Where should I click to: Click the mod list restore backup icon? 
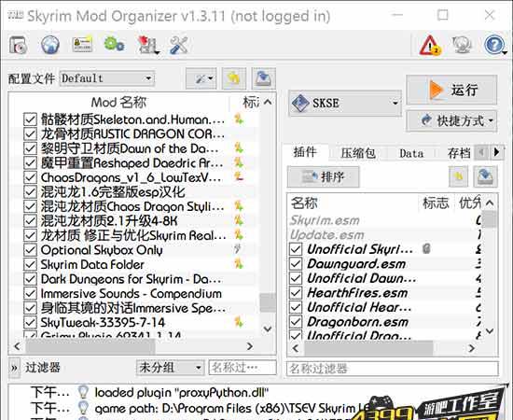coord(233,78)
